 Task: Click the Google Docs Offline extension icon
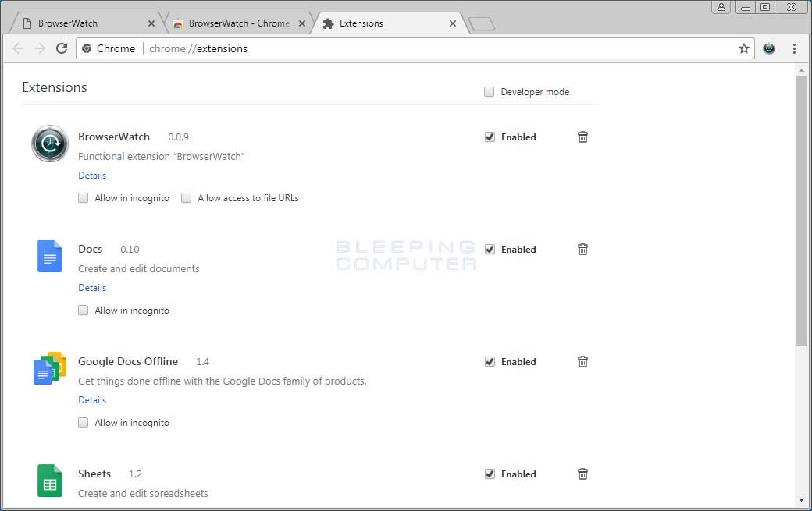tap(49, 367)
